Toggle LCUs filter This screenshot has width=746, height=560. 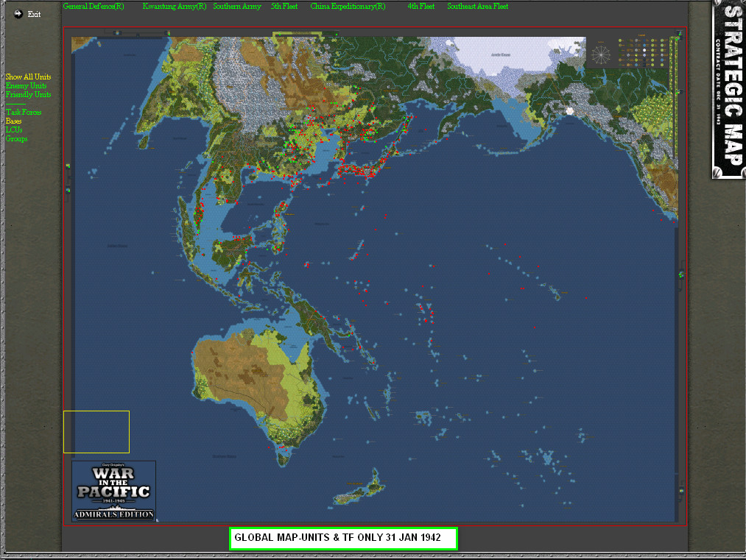coord(14,130)
